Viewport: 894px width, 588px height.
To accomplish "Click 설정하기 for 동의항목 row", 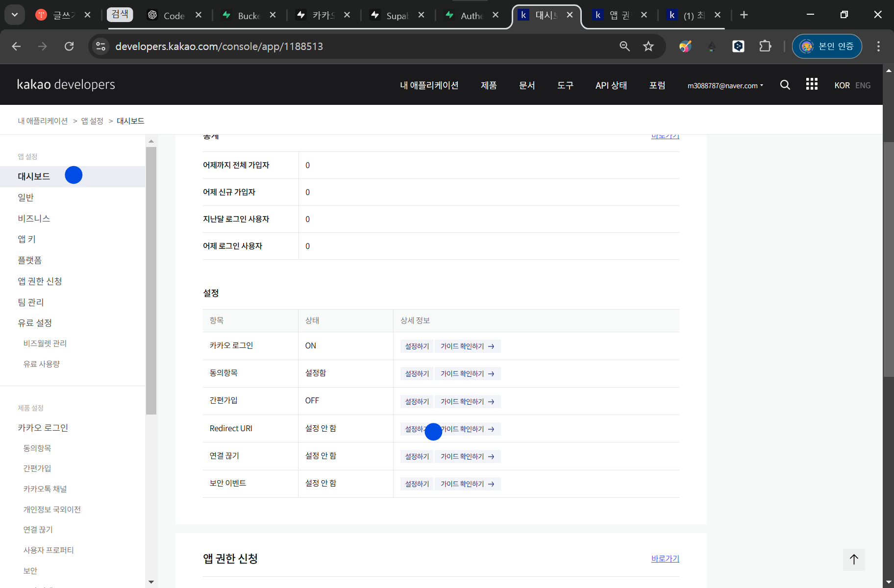I will pyautogui.click(x=417, y=373).
